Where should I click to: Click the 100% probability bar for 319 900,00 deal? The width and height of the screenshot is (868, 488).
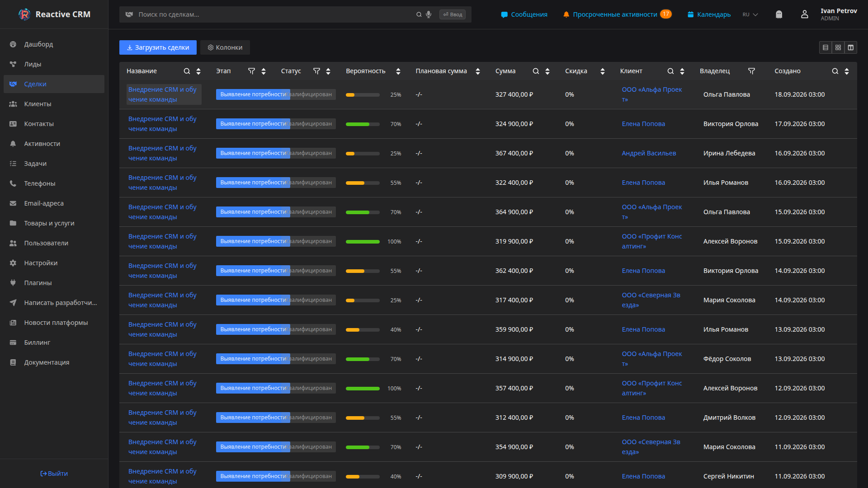pyautogui.click(x=363, y=242)
